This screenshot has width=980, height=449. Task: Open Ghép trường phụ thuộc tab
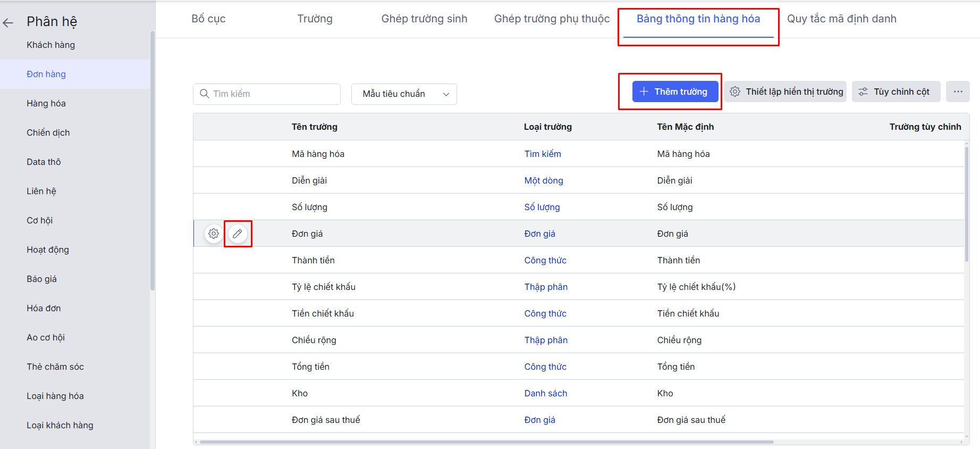[x=552, y=19]
